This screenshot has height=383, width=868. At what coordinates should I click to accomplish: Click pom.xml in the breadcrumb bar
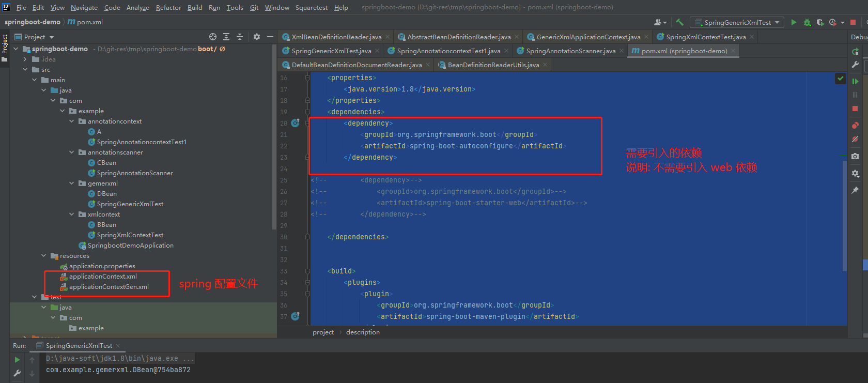click(x=85, y=22)
